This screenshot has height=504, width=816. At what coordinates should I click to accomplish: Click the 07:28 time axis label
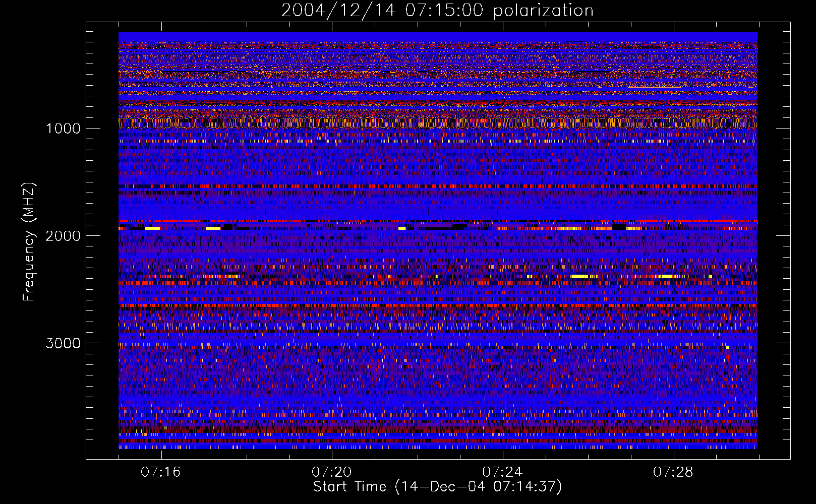673,472
